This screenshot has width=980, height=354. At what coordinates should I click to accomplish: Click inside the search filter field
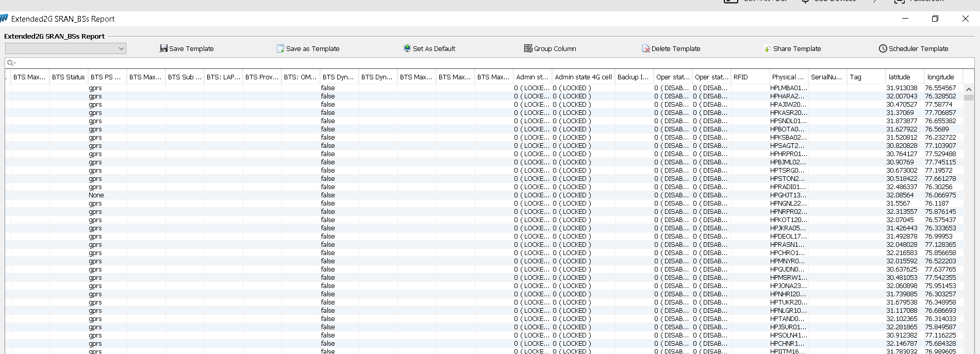(x=464, y=63)
